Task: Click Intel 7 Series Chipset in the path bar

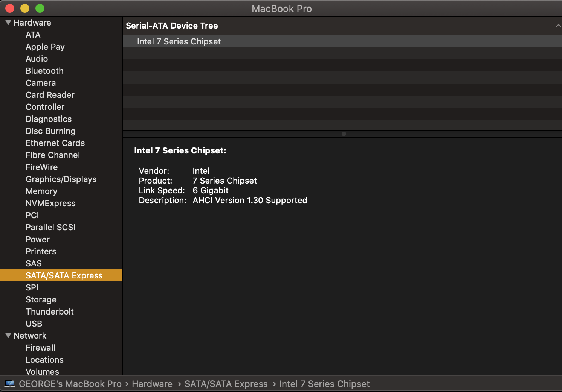Action: click(324, 384)
